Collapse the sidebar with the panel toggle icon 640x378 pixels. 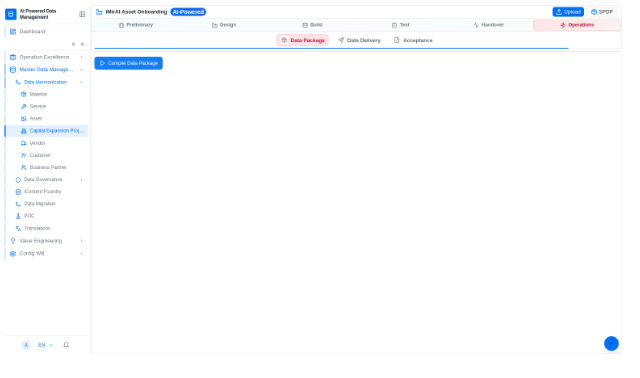tap(82, 14)
